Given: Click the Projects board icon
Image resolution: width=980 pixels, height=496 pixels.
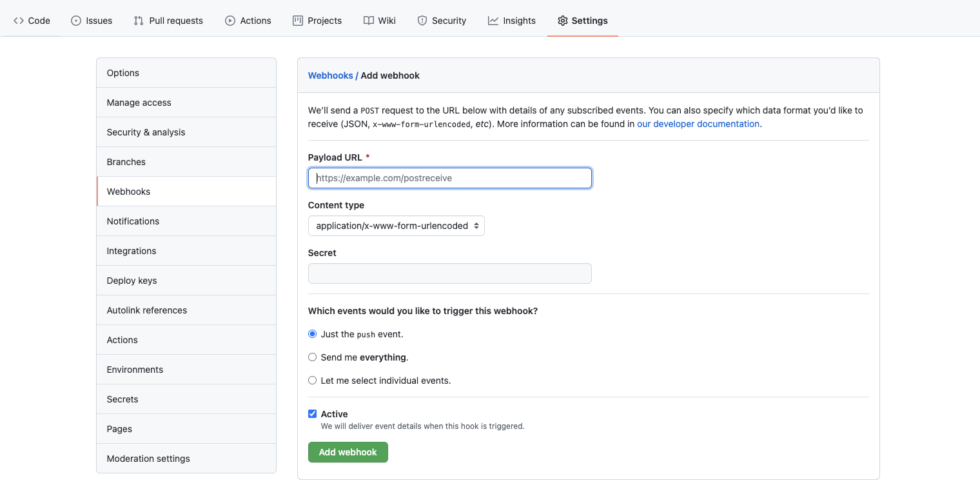Looking at the screenshot, I should point(298,21).
